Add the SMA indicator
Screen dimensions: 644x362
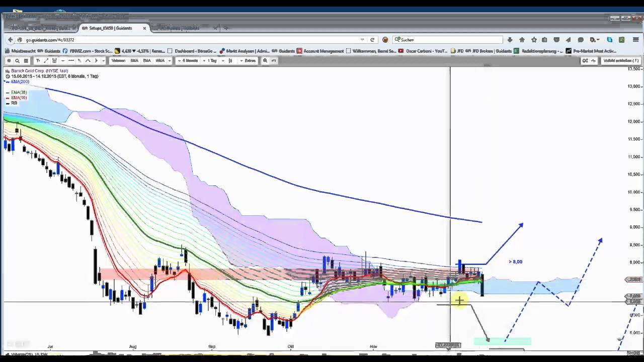coord(134,60)
